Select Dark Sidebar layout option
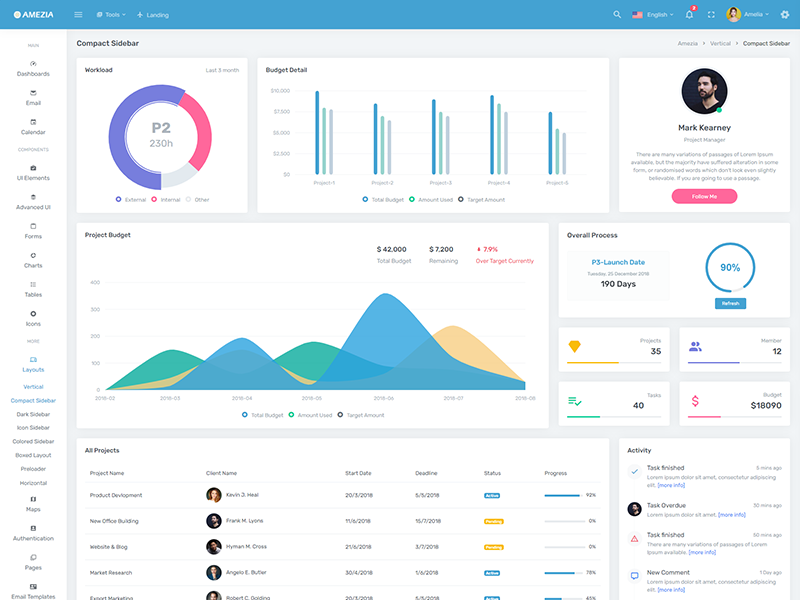The width and height of the screenshot is (800, 600). [33, 414]
